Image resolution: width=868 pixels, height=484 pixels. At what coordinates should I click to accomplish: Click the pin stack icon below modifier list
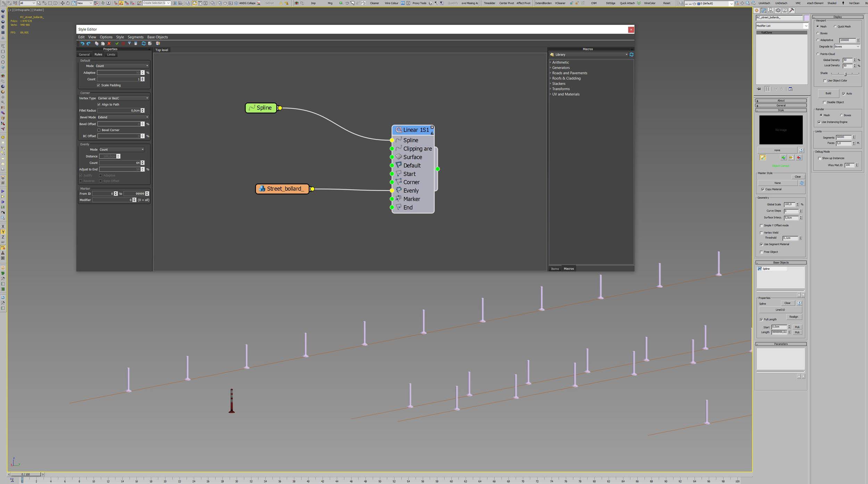759,89
